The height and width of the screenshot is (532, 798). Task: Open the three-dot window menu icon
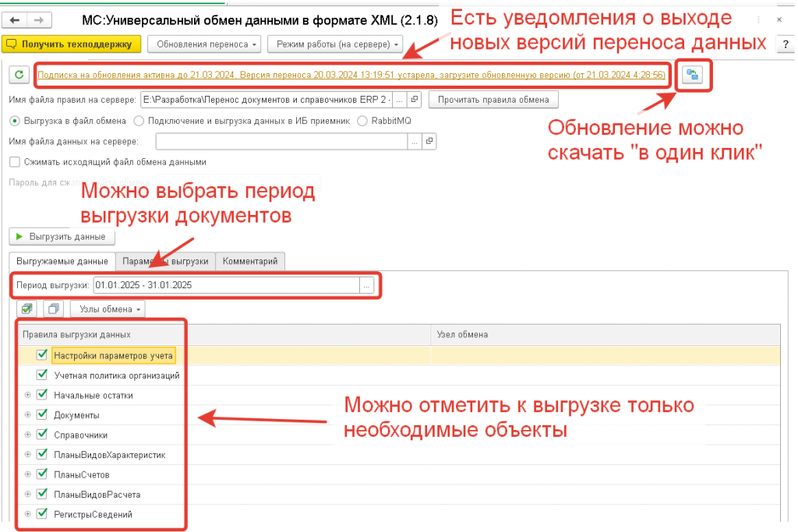point(758,19)
